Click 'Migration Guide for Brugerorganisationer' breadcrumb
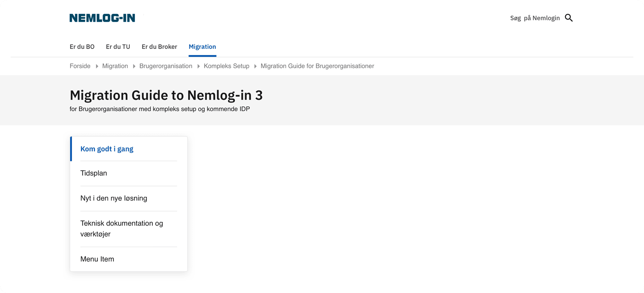The width and height of the screenshot is (644, 293). point(317,66)
